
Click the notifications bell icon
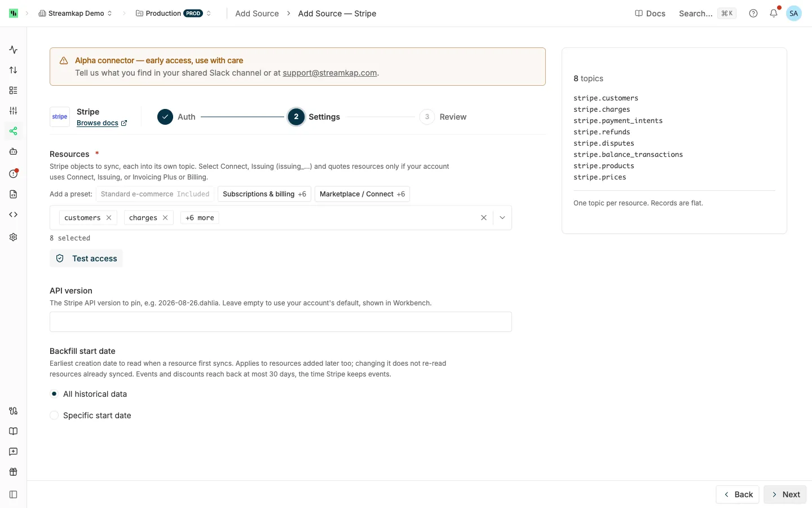[774, 13]
